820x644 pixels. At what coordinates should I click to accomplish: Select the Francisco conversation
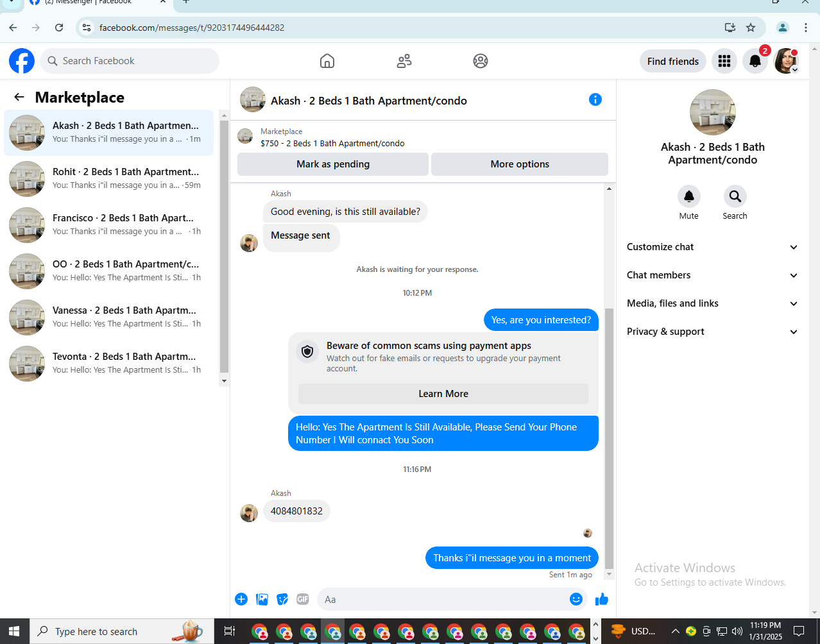click(109, 225)
